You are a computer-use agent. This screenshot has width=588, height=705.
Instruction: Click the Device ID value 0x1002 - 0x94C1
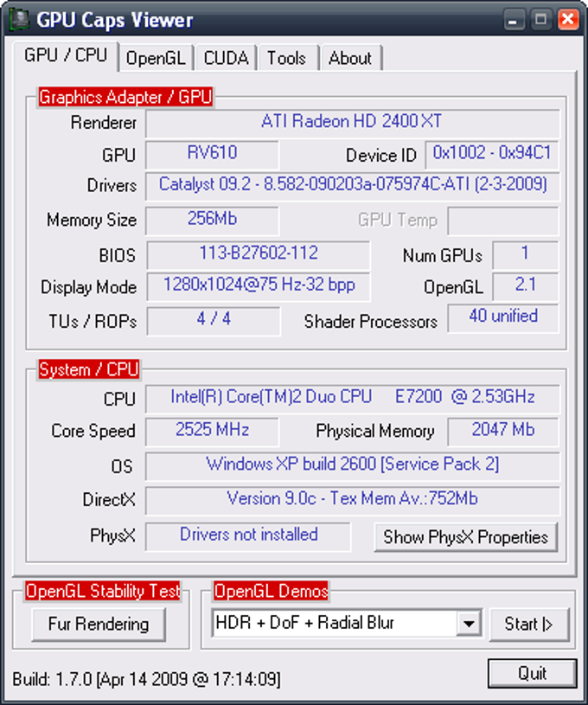[x=492, y=155]
